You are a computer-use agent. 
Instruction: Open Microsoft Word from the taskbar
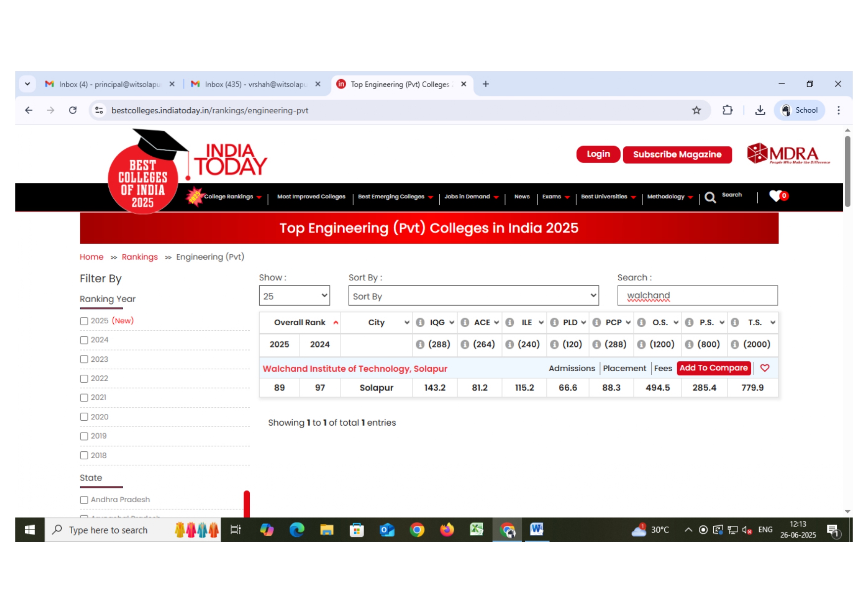[x=537, y=529]
